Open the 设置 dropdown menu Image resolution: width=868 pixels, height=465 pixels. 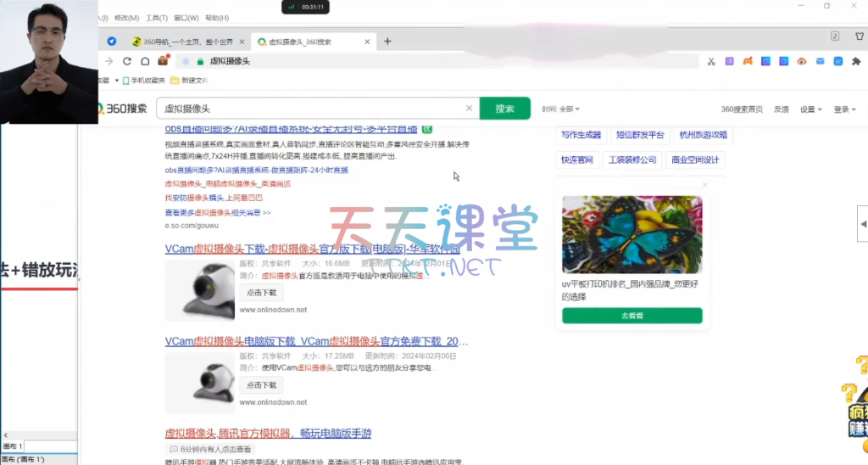coord(811,109)
